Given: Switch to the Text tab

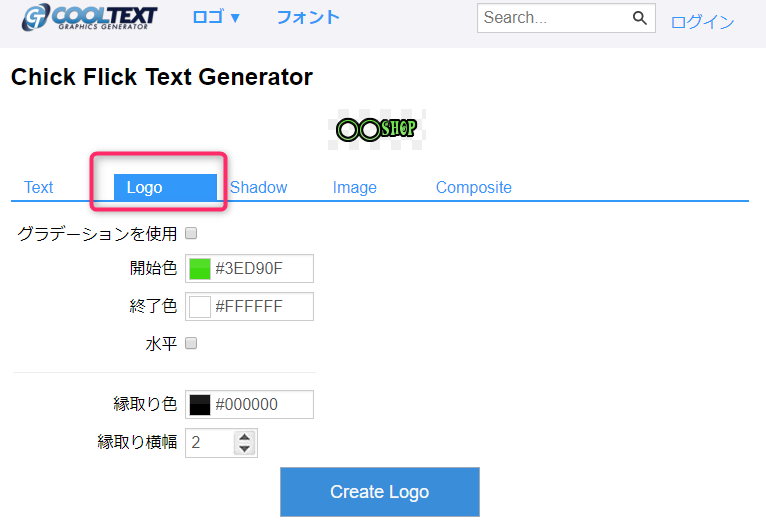Looking at the screenshot, I should [x=39, y=187].
